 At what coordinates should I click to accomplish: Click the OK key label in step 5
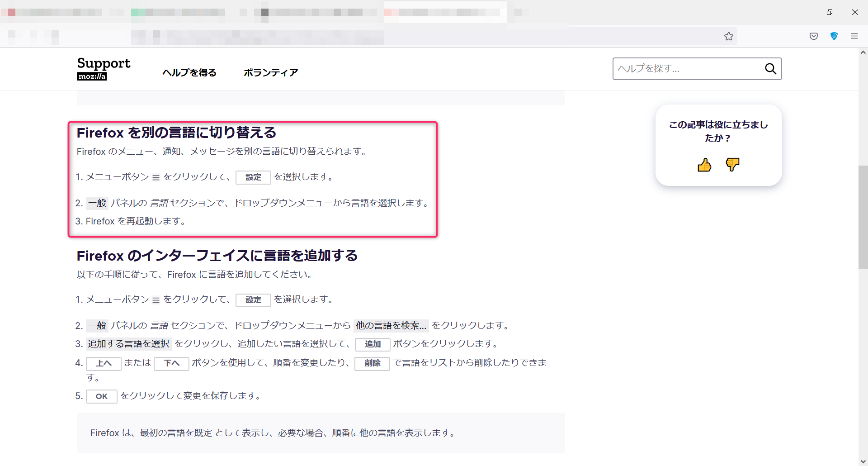101,396
